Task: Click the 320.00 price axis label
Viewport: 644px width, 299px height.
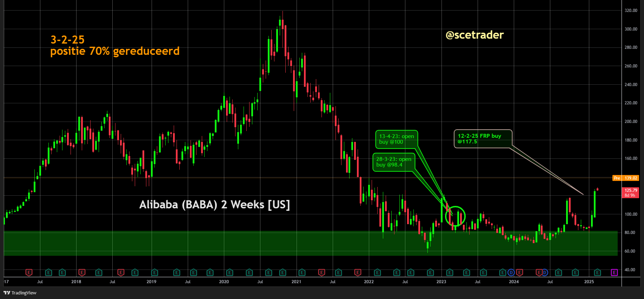Action: click(x=631, y=11)
